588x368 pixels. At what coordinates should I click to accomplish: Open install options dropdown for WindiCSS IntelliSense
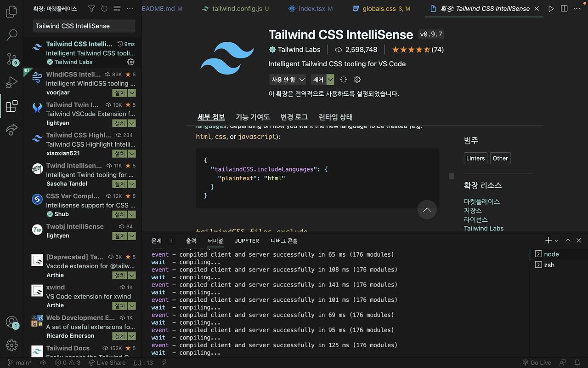(131, 92)
